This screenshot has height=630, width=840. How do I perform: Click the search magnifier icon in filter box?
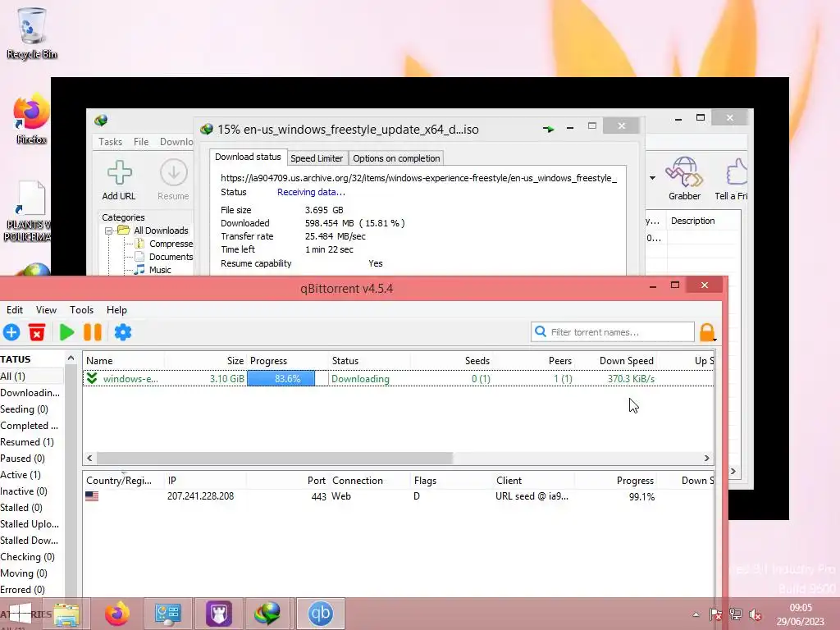tap(541, 331)
